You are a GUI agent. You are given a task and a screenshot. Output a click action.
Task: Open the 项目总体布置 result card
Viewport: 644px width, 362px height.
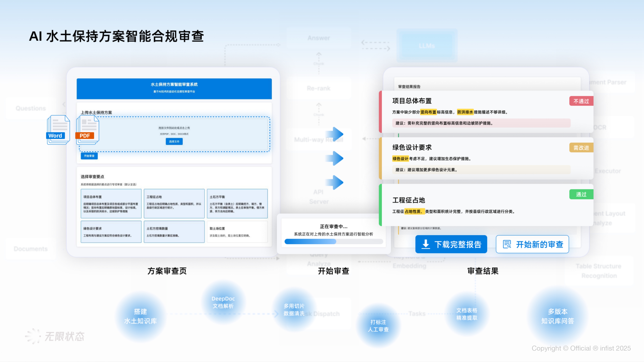(486, 112)
